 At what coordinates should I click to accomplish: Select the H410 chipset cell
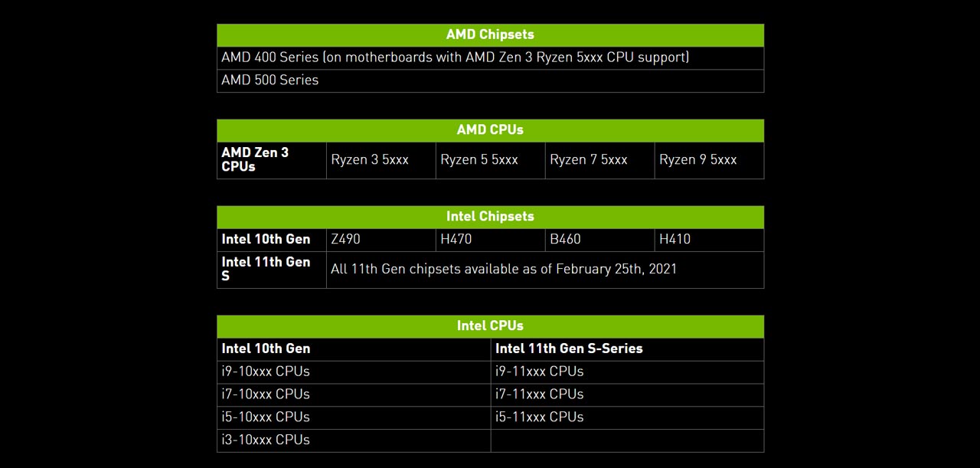[x=675, y=239]
